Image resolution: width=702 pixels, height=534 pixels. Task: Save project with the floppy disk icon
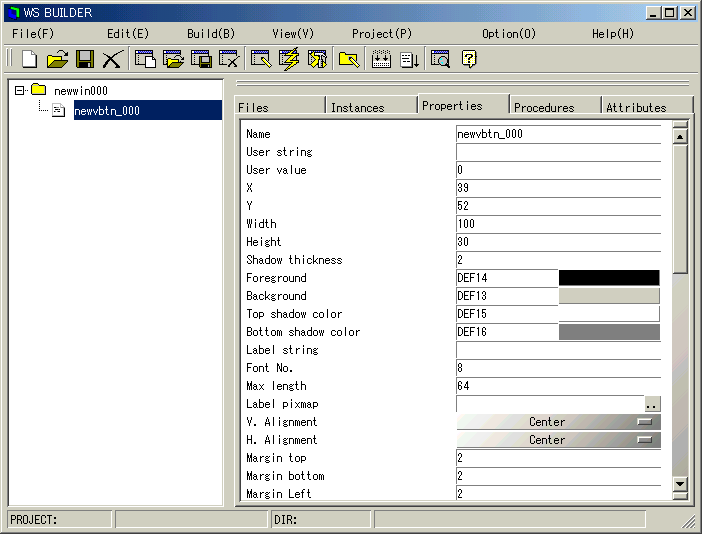tap(84, 60)
